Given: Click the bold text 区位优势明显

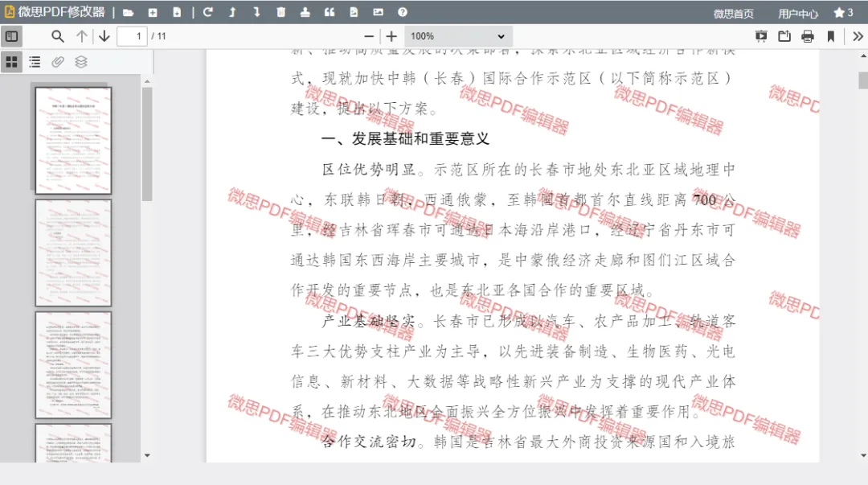Looking at the screenshot, I should [x=369, y=169].
